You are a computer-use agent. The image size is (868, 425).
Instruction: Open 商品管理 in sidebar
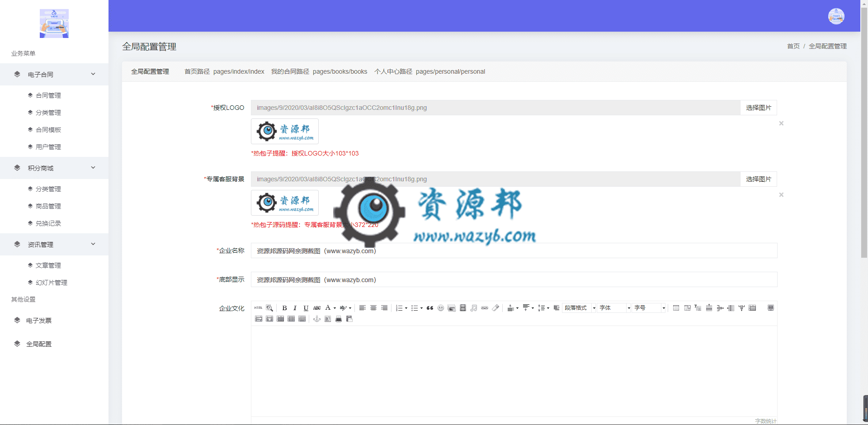pyautogui.click(x=48, y=206)
